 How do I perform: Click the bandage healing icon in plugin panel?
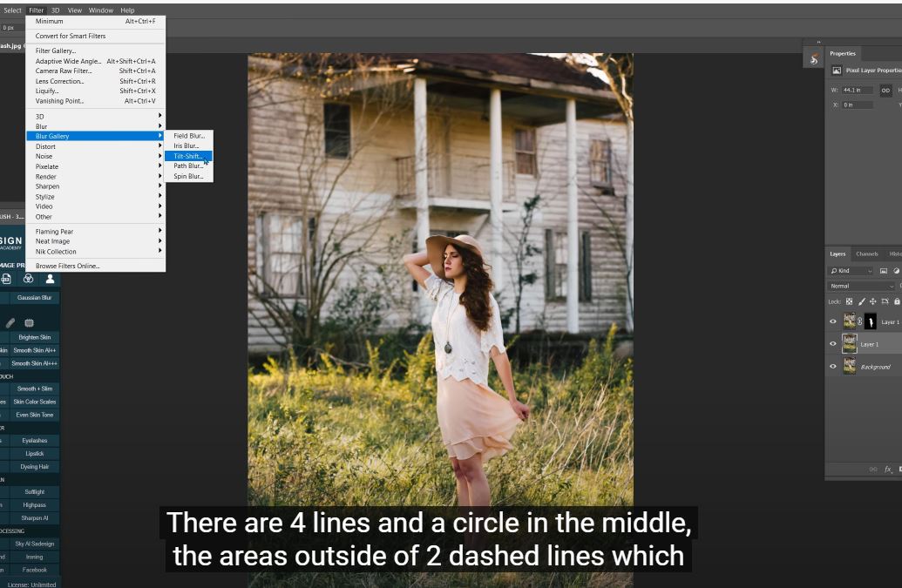(10, 323)
